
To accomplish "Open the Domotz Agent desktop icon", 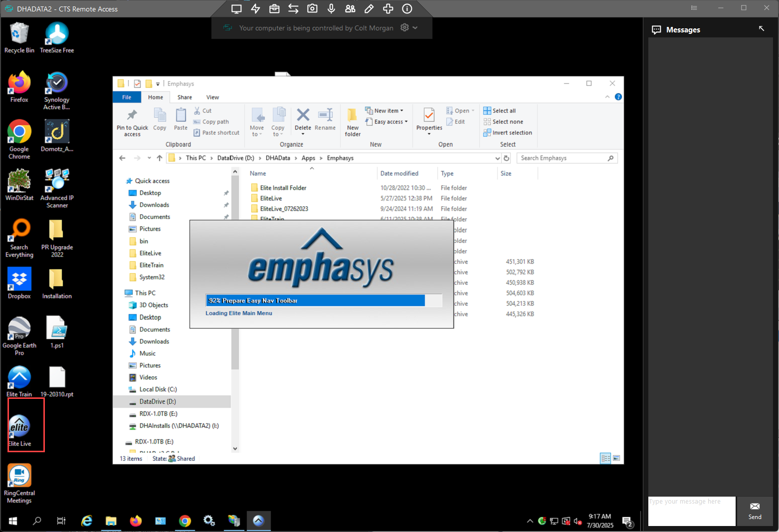I will tap(57, 136).
